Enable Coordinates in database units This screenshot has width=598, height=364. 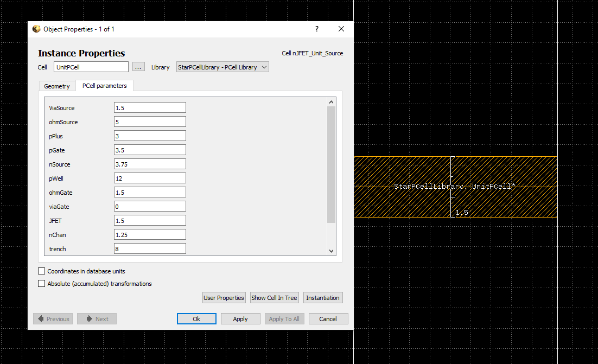coord(42,271)
